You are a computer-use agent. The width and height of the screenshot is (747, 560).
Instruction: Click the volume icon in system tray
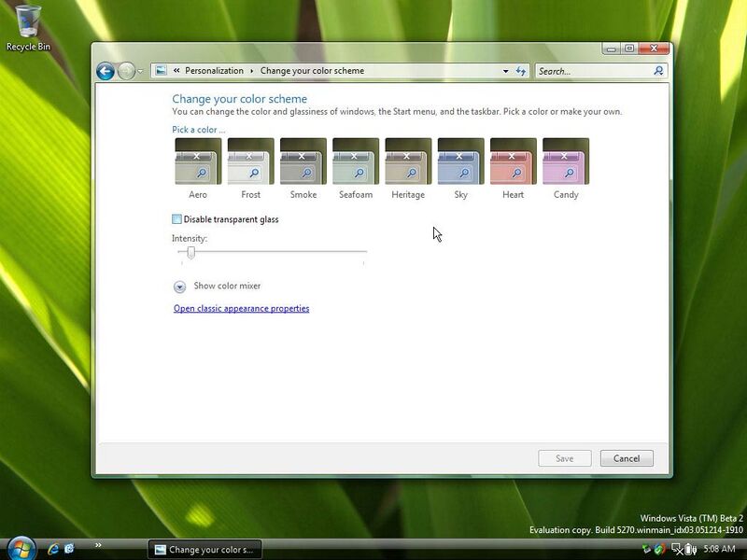click(690, 549)
